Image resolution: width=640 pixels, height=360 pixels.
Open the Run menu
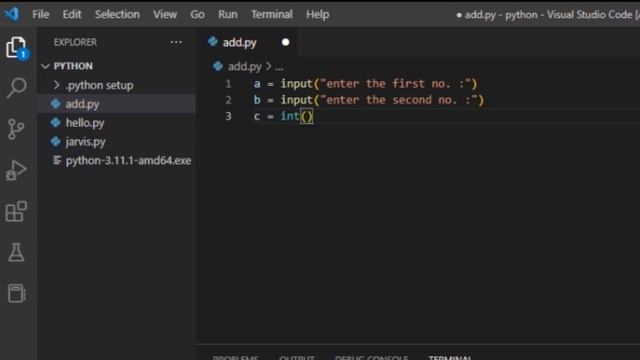coord(228,14)
